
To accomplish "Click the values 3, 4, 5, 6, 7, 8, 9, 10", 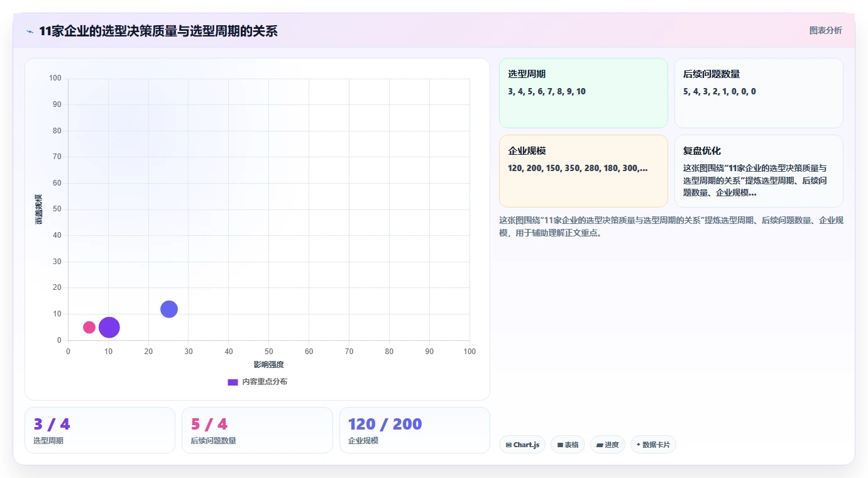I will point(547,92).
